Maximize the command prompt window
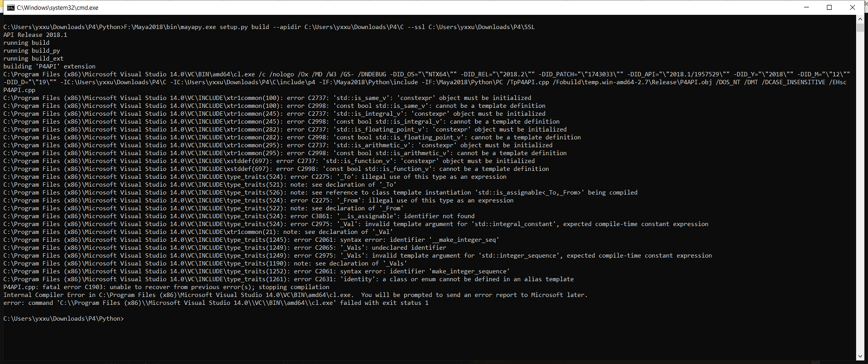 tap(829, 7)
